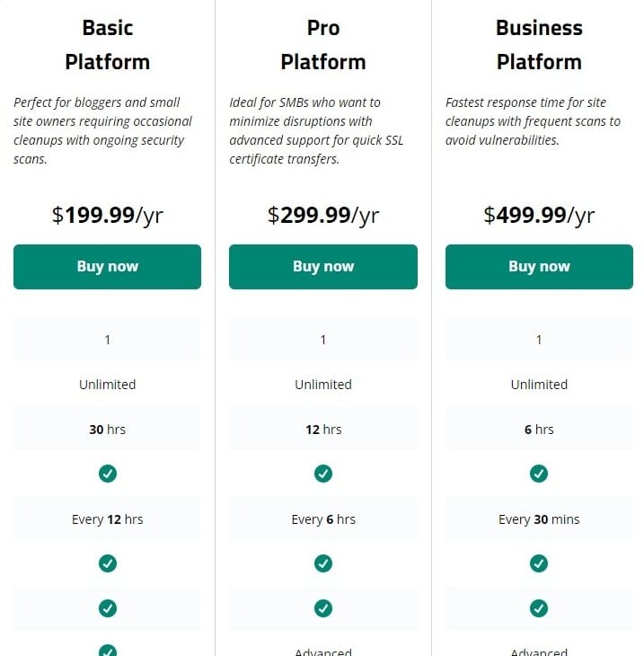The height and width of the screenshot is (656, 644).
Task: Click the Pro plan Unlimited cell
Action: tap(322, 384)
